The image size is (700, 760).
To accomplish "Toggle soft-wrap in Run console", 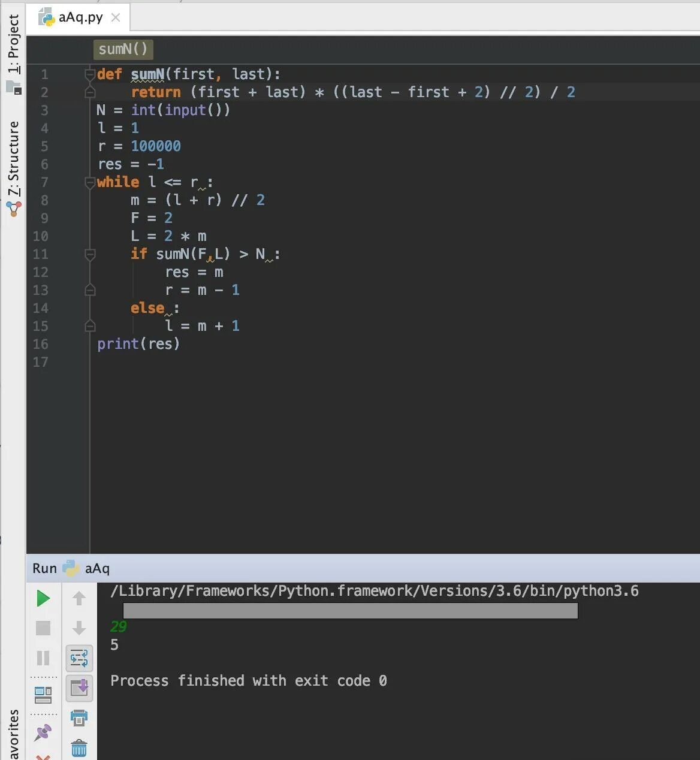I will coord(79,658).
